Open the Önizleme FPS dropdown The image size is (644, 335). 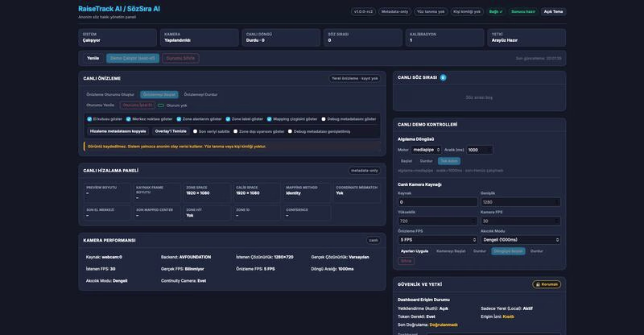click(x=438, y=240)
